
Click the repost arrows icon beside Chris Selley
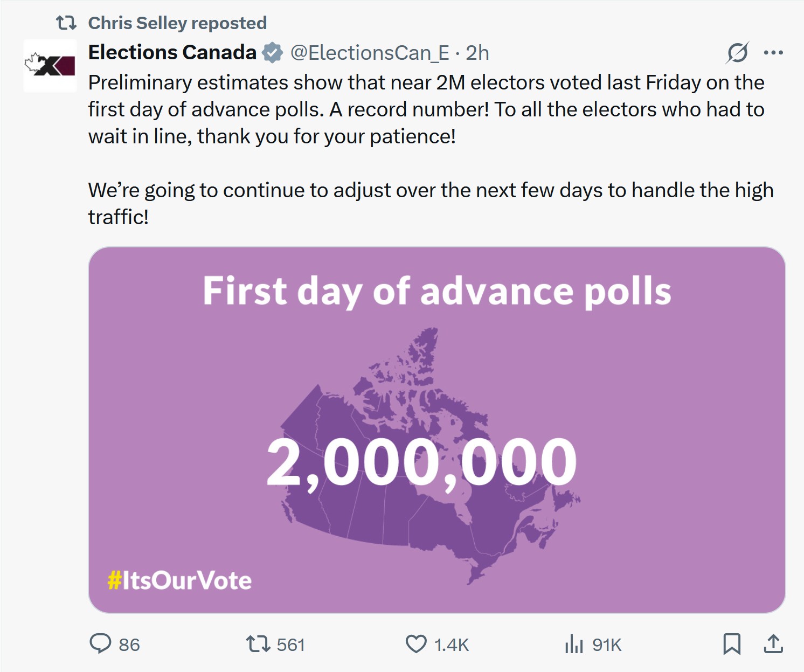click(66, 23)
